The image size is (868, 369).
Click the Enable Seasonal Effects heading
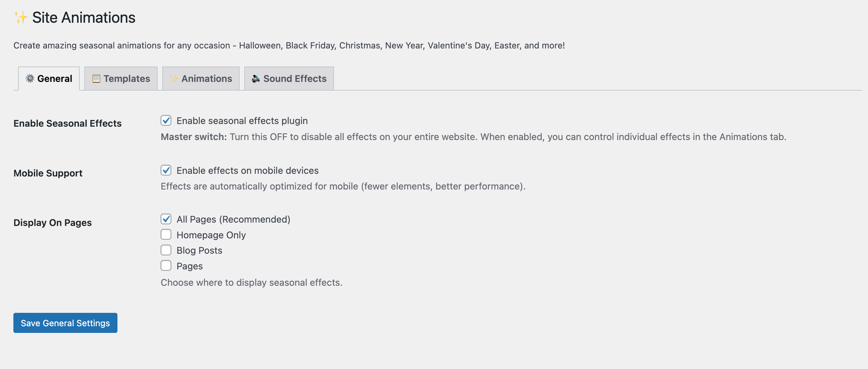(x=67, y=123)
